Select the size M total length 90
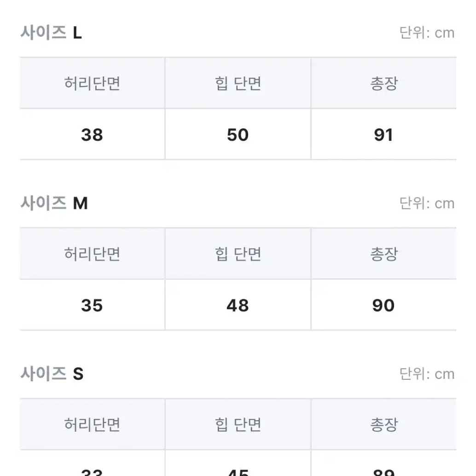This screenshot has width=476, height=476. click(x=383, y=305)
